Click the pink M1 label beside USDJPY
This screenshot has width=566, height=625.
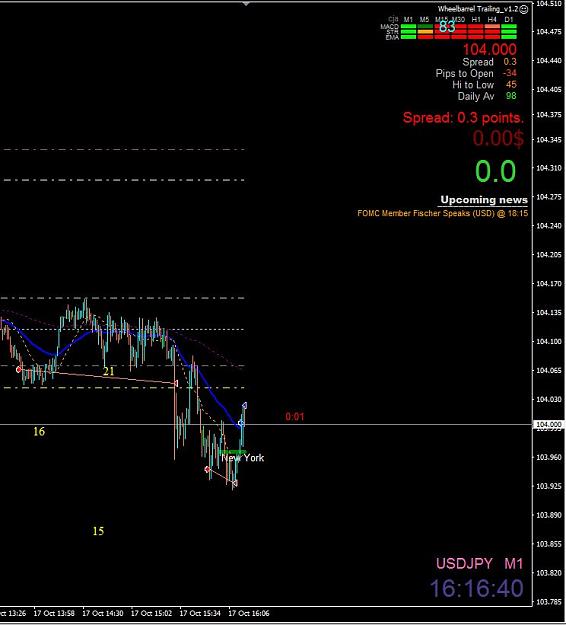click(513, 564)
